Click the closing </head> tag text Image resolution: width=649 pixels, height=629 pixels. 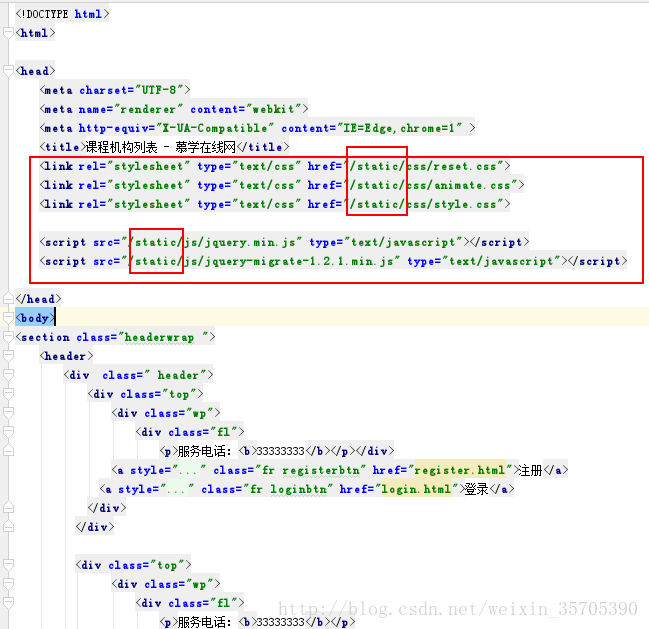coord(38,299)
